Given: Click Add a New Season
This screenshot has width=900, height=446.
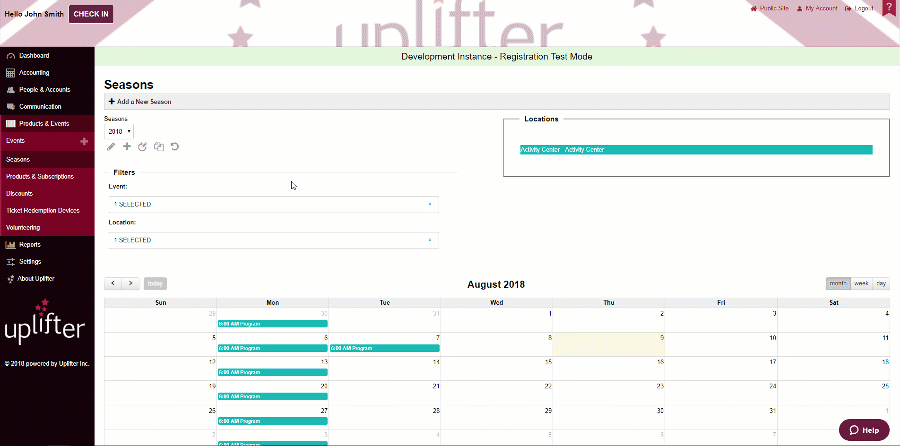Looking at the screenshot, I should tap(140, 102).
